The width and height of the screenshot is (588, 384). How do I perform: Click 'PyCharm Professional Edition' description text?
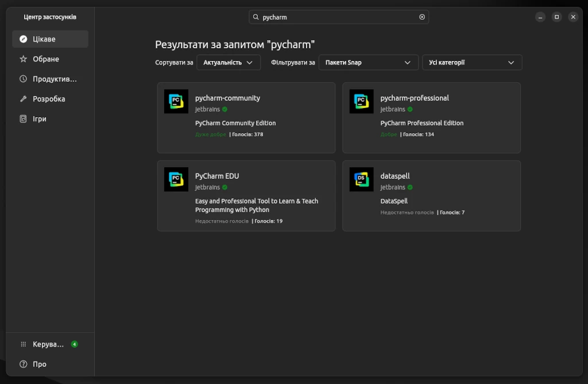[x=422, y=123]
